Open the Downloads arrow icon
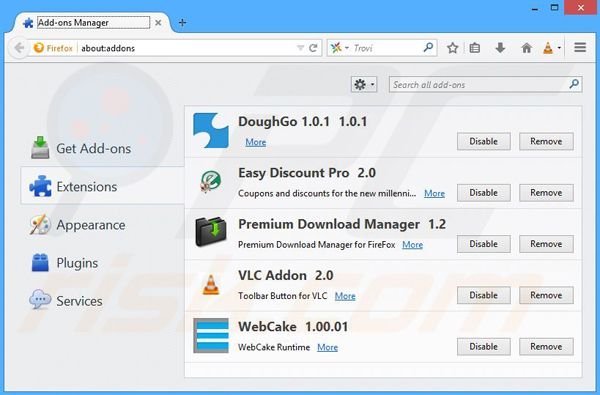Screen dimensions: 600x395 500,48
